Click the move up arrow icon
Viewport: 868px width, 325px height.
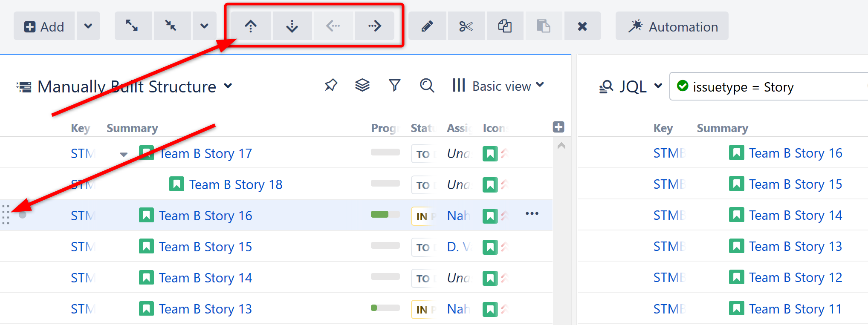[x=251, y=26]
